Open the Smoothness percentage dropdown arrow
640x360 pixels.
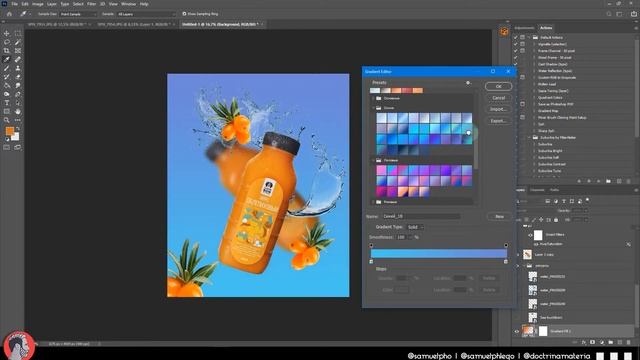410,237
